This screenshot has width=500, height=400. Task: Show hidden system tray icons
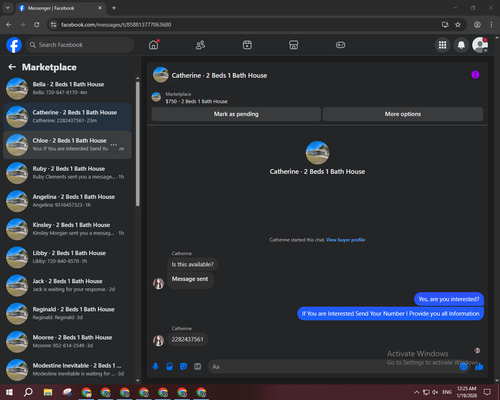[x=417, y=392]
